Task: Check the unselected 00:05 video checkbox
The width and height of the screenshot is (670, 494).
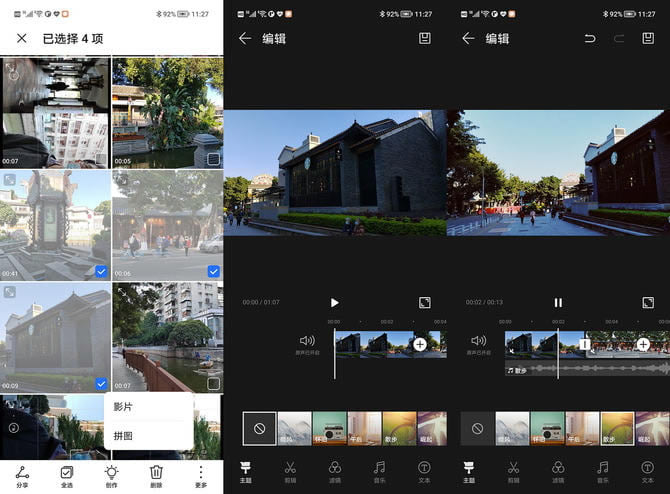Action: 213,158
